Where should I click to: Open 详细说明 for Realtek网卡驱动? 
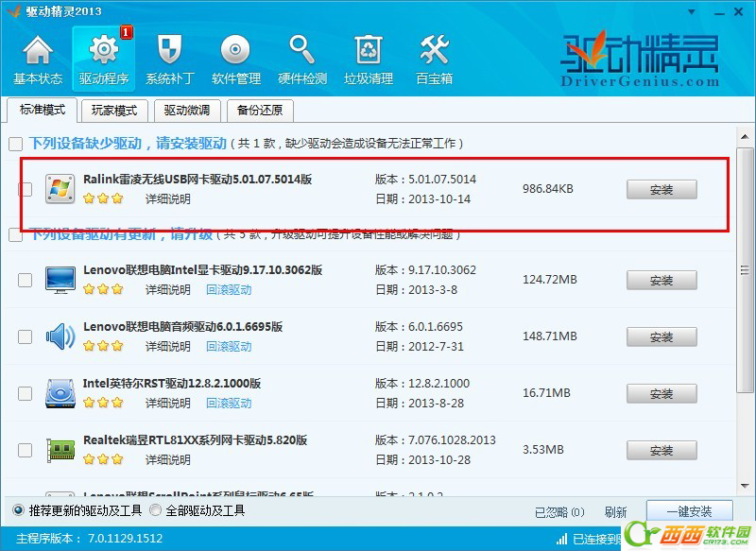coord(168,460)
